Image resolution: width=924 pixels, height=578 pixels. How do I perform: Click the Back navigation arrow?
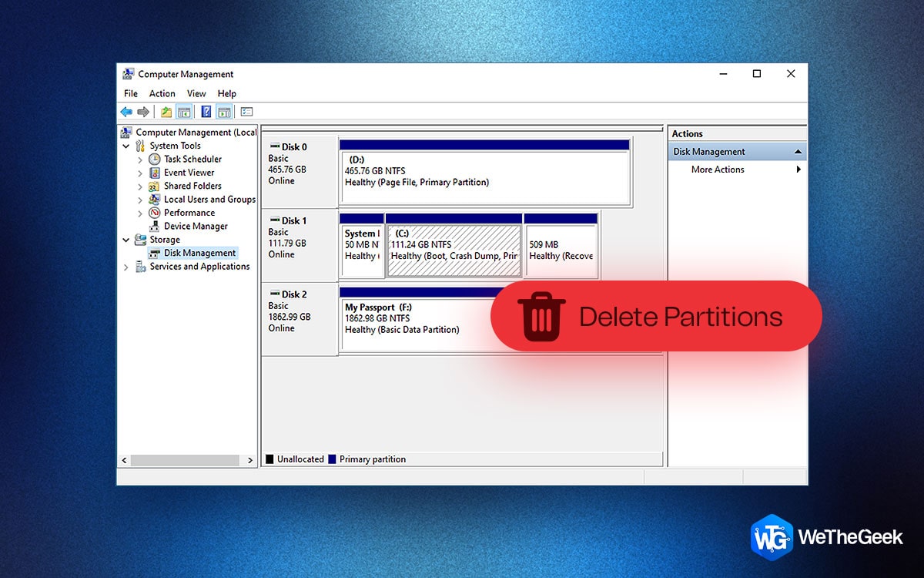click(126, 111)
